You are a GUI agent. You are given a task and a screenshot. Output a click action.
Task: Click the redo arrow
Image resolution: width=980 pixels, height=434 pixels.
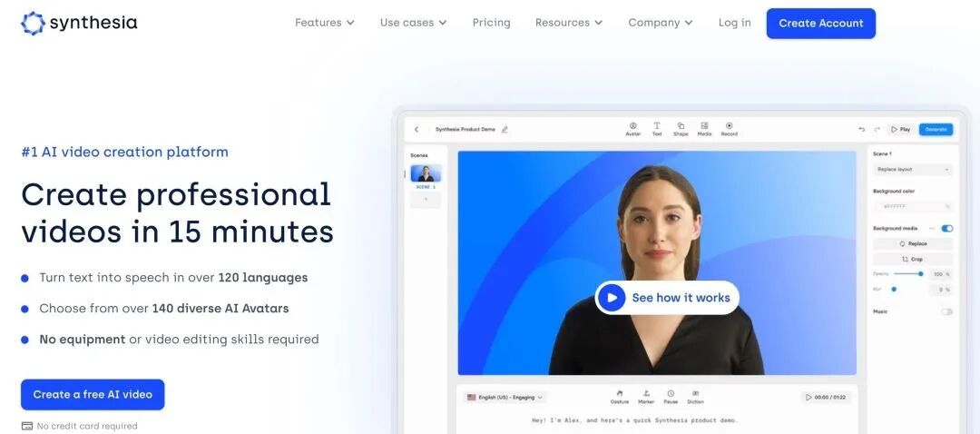coord(877,130)
